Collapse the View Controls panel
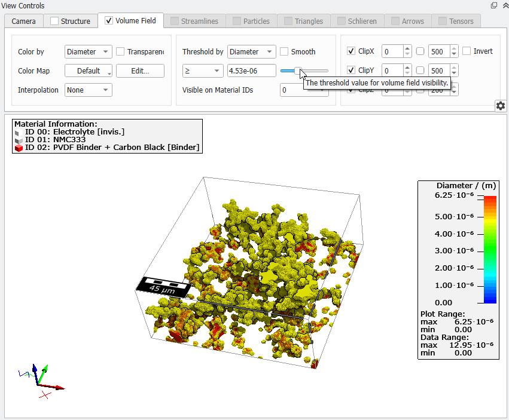509x420 pixels. coord(505,5)
